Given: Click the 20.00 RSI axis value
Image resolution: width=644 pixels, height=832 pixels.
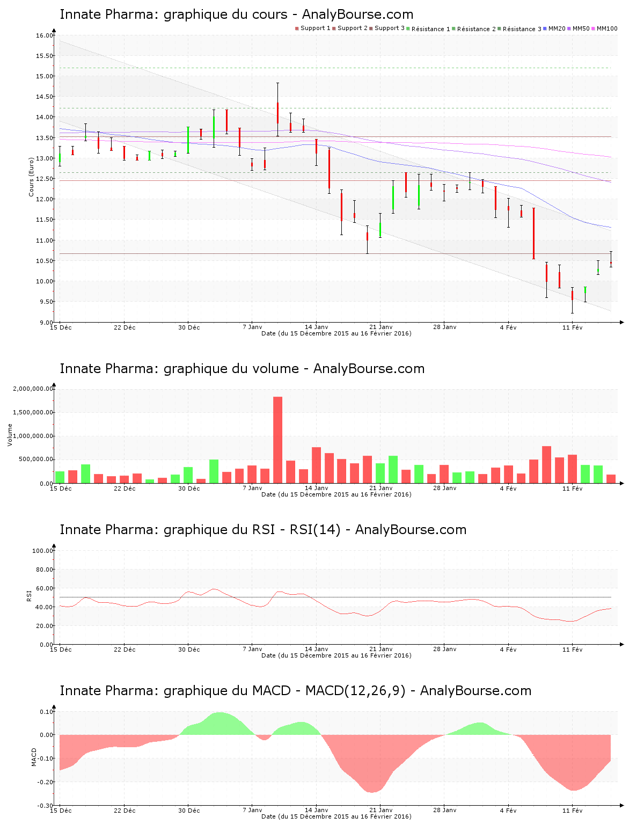Looking at the screenshot, I should [45, 626].
